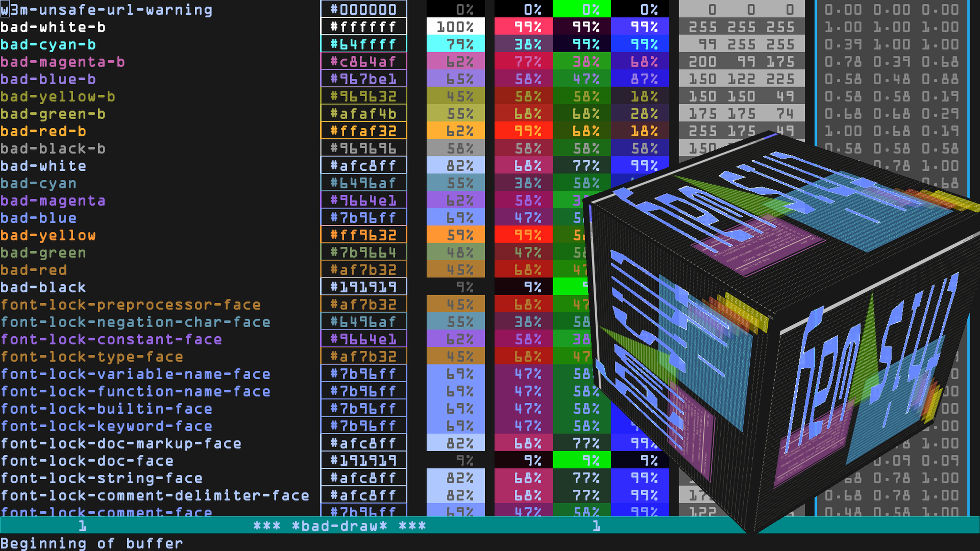Select the #ffaf32 hex color box
Viewport: 980px width, 551px height.
click(363, 131)
